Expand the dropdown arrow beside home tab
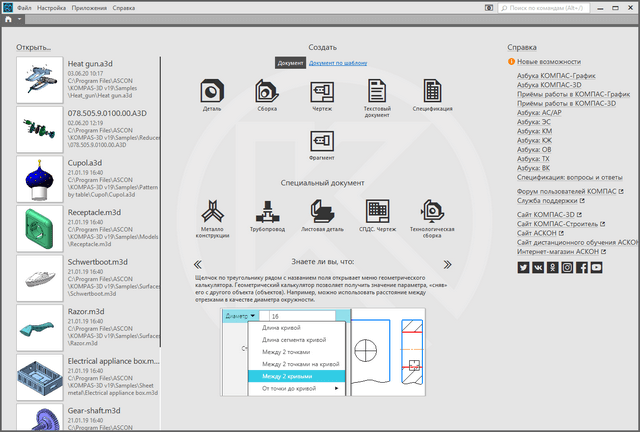This screenshot has width=640, height=432. [x=21, y=19]
